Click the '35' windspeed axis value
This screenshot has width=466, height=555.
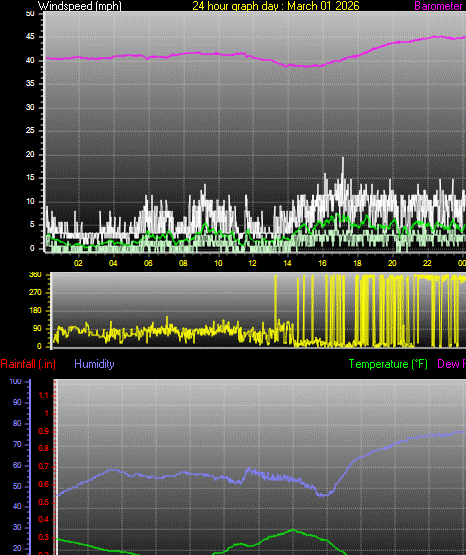[30, 84]
